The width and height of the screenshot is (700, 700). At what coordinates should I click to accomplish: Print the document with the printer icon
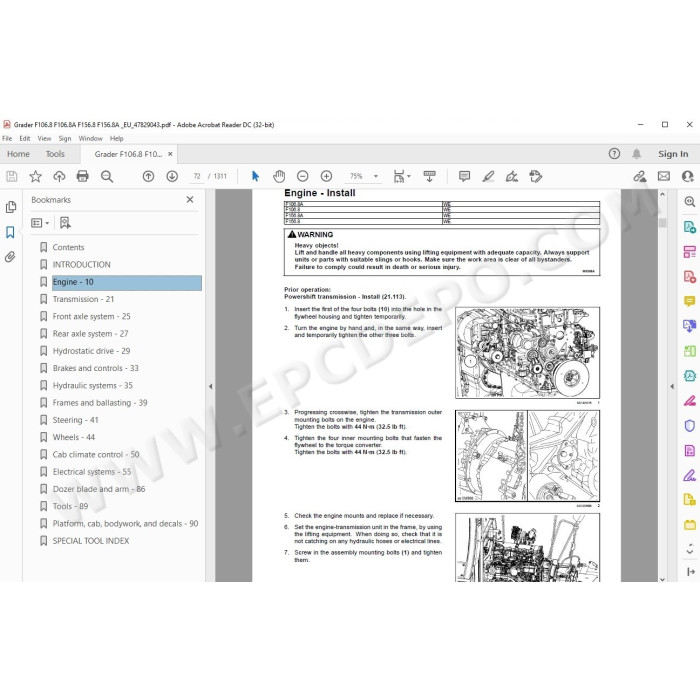click(83, 176)
